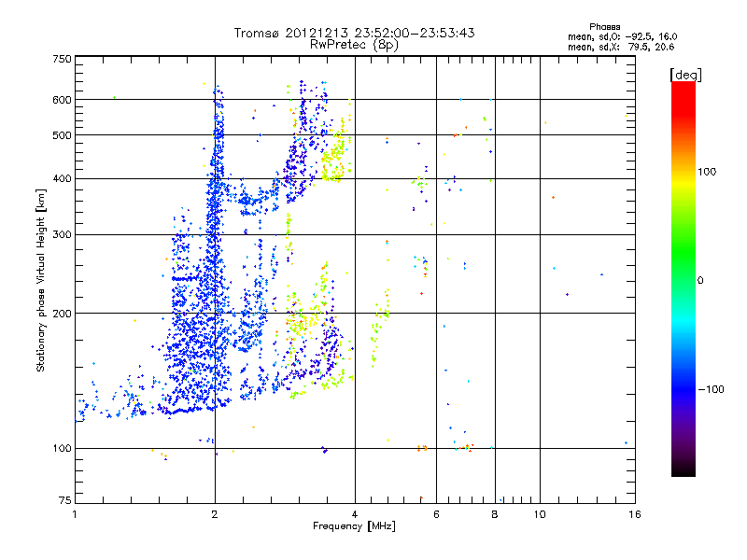Click the 'mean, sd,X: 79.5, 20.6' text
This screenshot has width=747, height=560.
coord(621,47)
